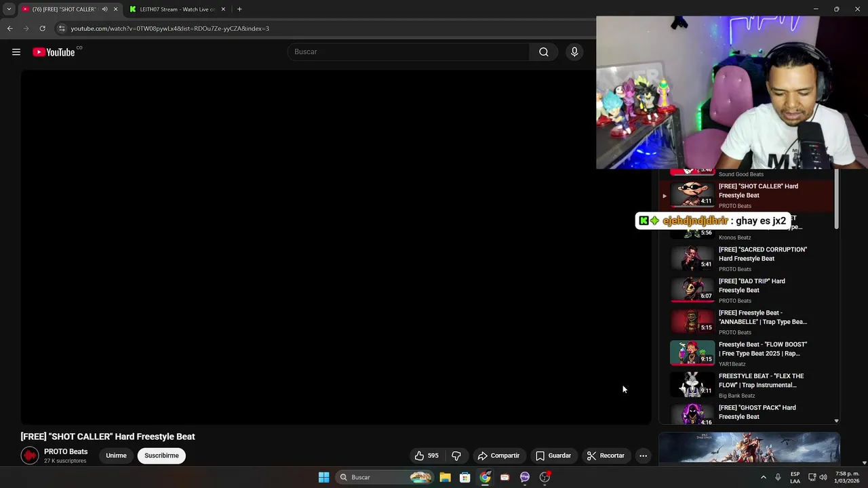Open the Recortar clip tool
The width and height of the screenshot is (868, 488).
(606, 455)
